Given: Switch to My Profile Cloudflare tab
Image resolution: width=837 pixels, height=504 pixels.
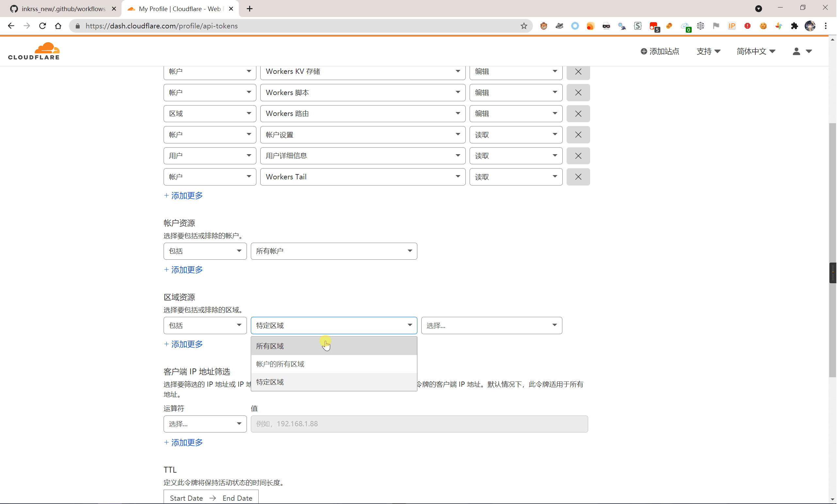Looking at the screenshot, I should click(x=180, y=9).
